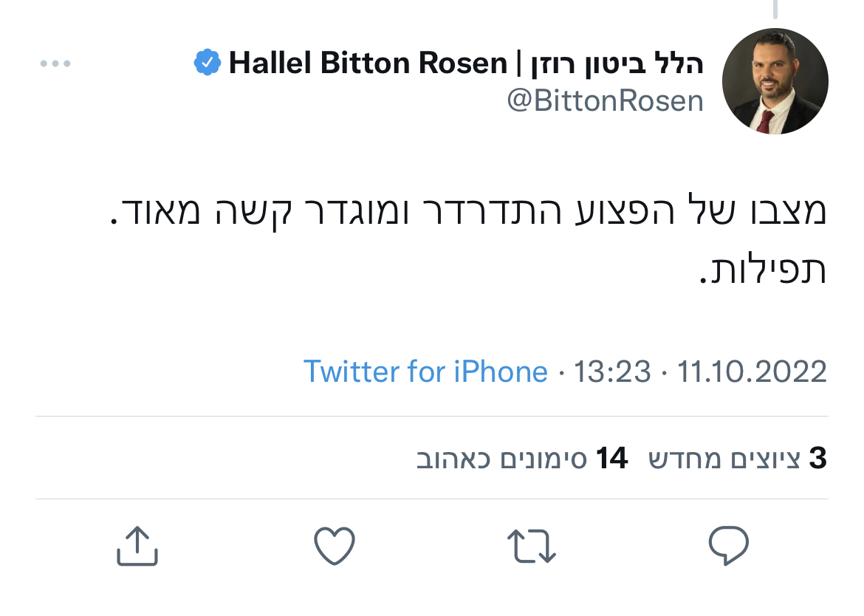
Task: Open the tweet's three-dot more options menu
Action: tap(55, 64)
